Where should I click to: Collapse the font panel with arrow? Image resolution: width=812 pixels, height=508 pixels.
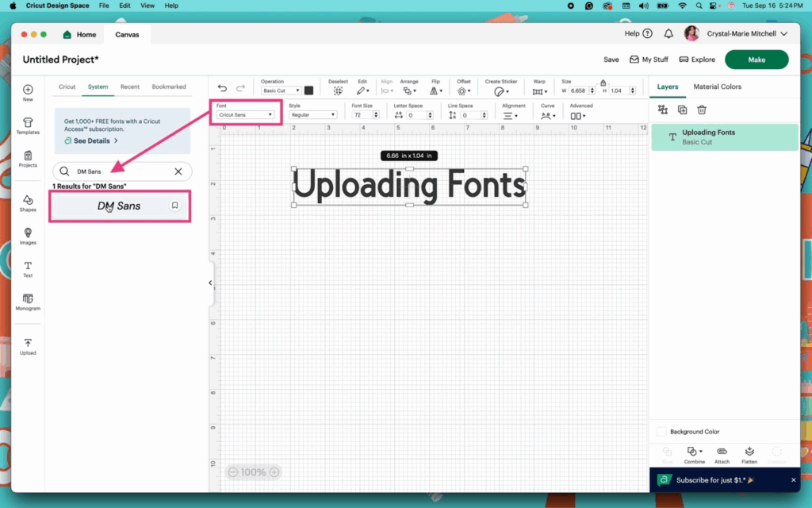coord(210,283)
